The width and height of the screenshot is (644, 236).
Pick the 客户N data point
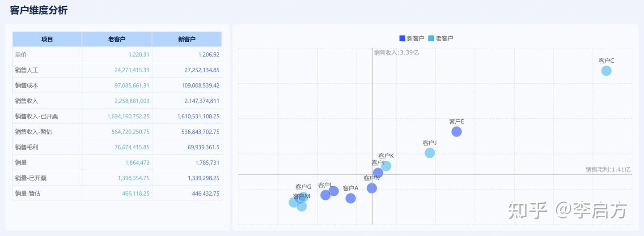coord(372,188)
